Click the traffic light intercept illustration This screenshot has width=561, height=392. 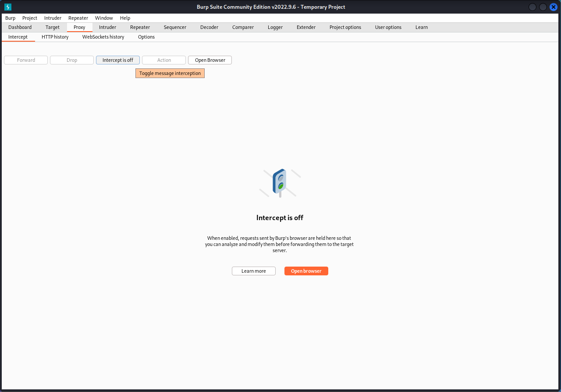point(280,183)
